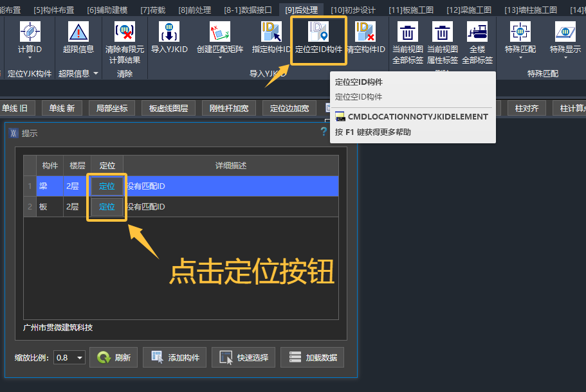Screen dimensions: 586x392
Task: Open the 特殊匹配 tool
Action: pos(520,31)
